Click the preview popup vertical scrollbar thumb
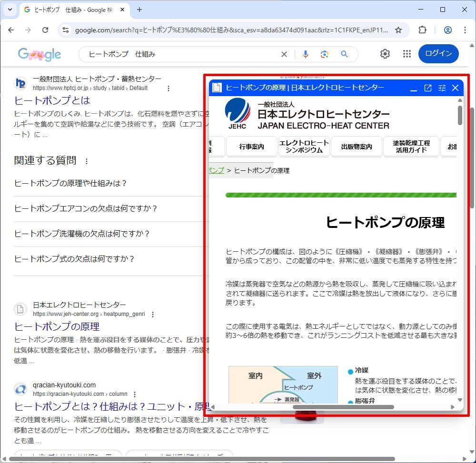 point(460,115)
